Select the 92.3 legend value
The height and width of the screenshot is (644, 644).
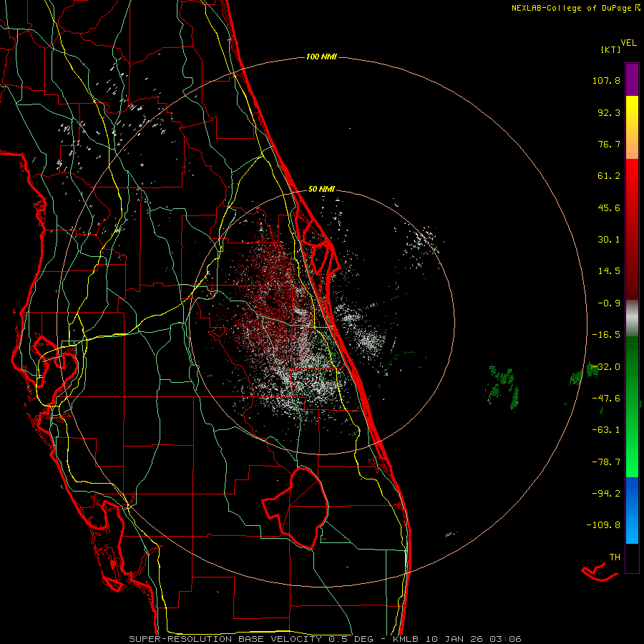pyautogui.click(x=609, y=112)
